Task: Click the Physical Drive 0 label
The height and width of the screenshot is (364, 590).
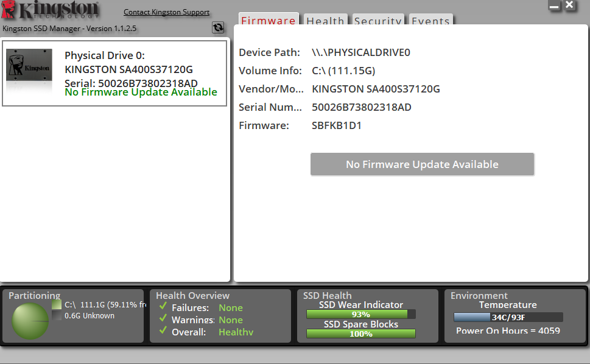Action: pyautogui.click(x=105, y=55)
